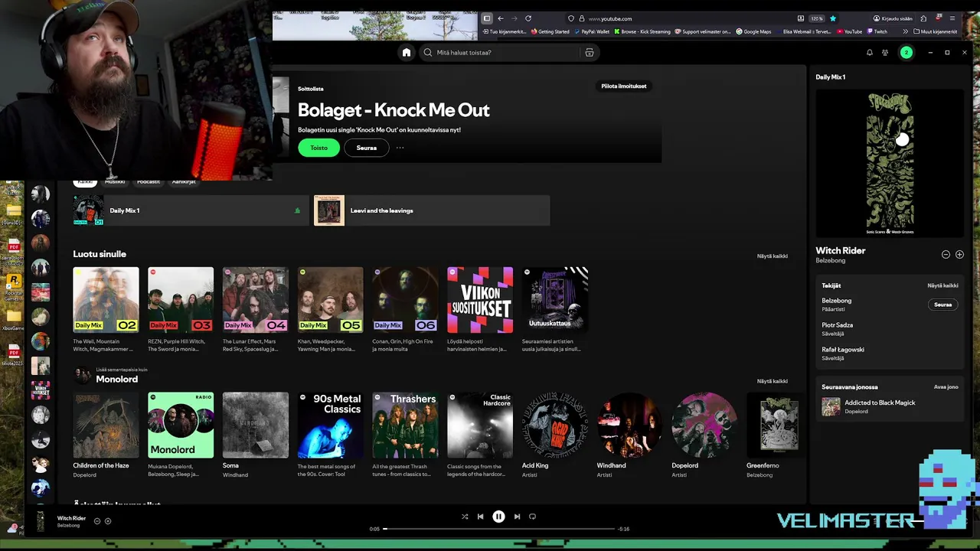Go to Spotify Home via house icon
The image size is (980, 551).
pyautogui.click(x=407, y=53)
